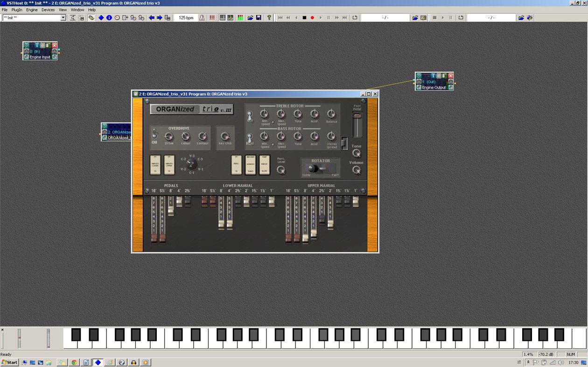The width and height of the screenshot is (588, 367).
Task: Click the blue left arrow previous icon
Action: pos(151,18)
